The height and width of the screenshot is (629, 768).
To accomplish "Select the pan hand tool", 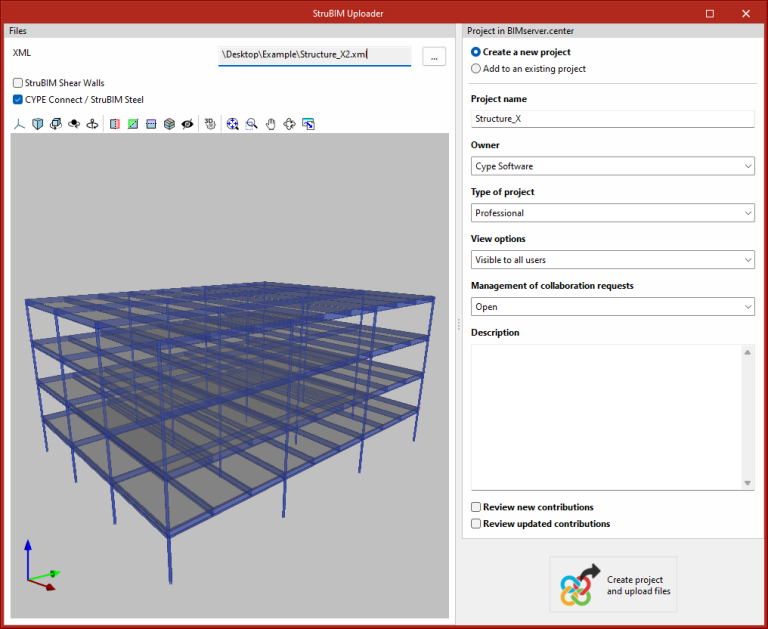I will (270, 124).
